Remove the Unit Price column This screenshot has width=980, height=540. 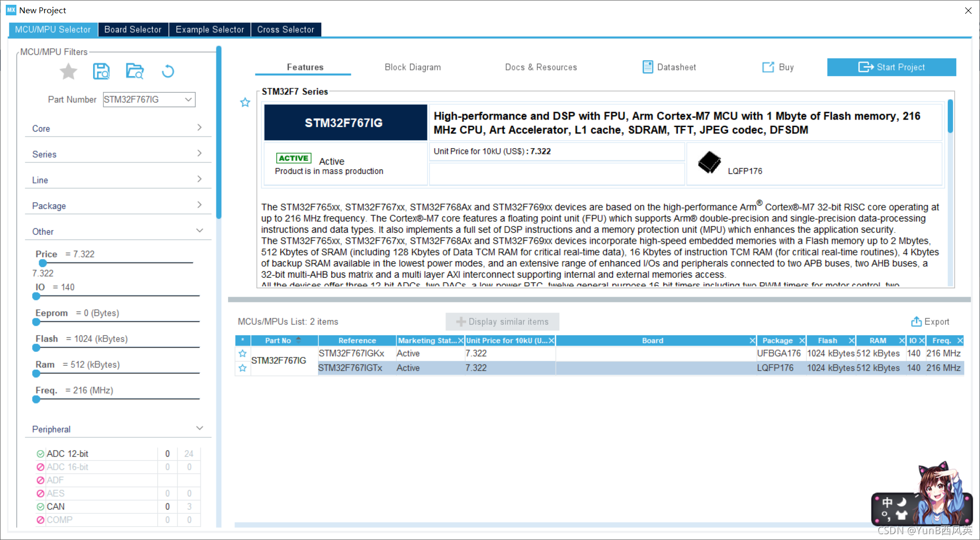click(551, 341)
